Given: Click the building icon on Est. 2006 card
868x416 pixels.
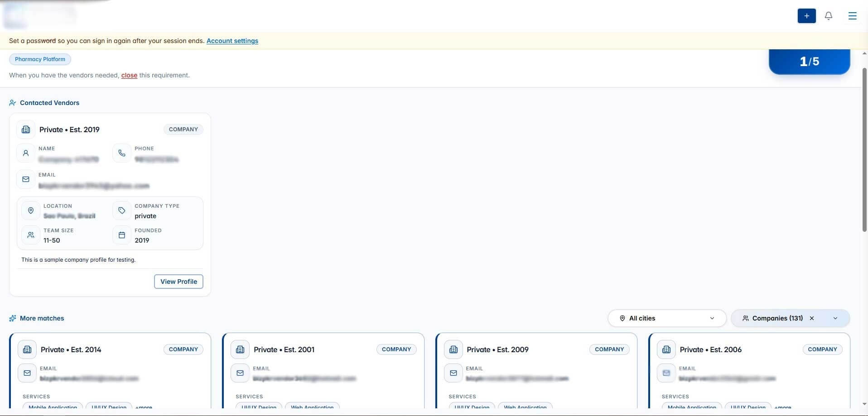Looking at the screenshot, I should click(x=666, y=349).
